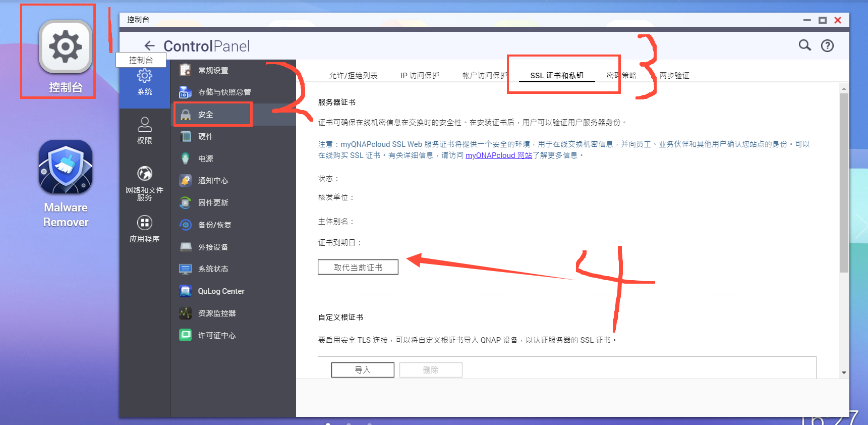Click the 硬件 chip icon

tap(186, 136)
